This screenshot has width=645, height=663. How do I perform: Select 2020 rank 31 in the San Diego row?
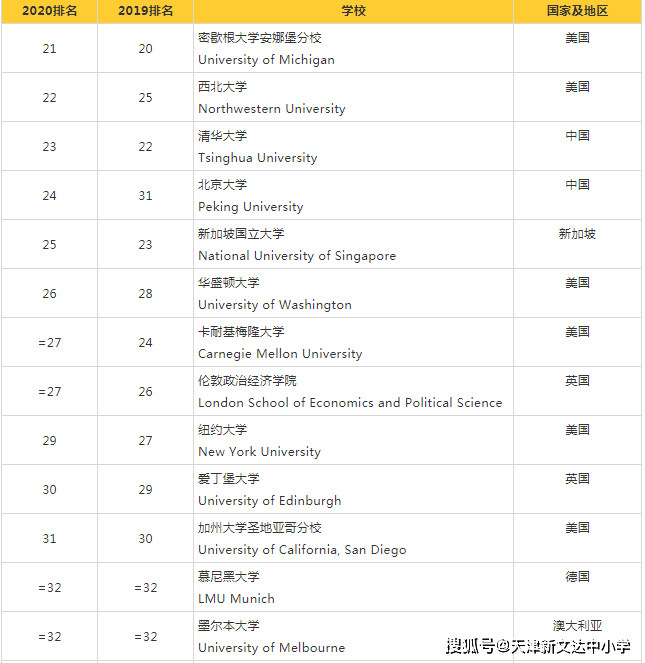point(49,539)
